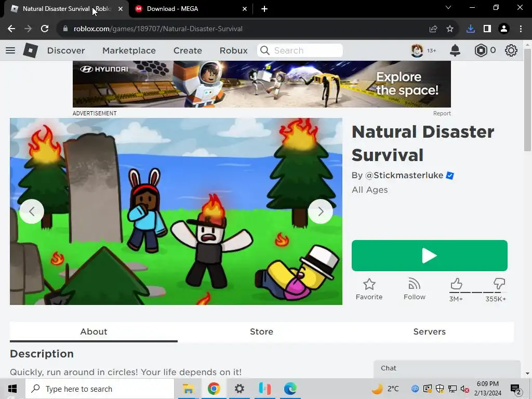Viewport: 532px width, 399px height.
Task: Switch to Download - MEGA tab
Action: click(x=191, y=9)
